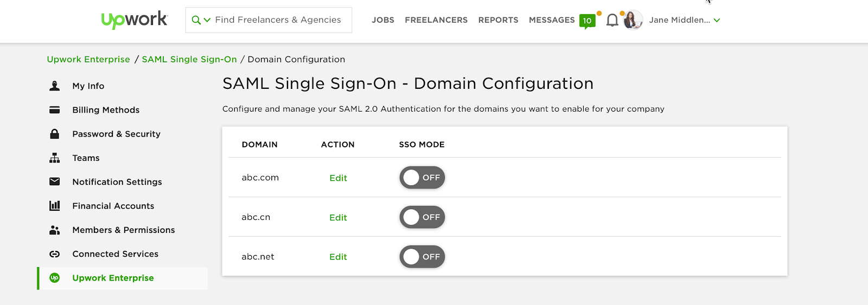Expand the search type dropdown arrow
The width and height of the screenshot is (868, 305).
pos(207,20)
